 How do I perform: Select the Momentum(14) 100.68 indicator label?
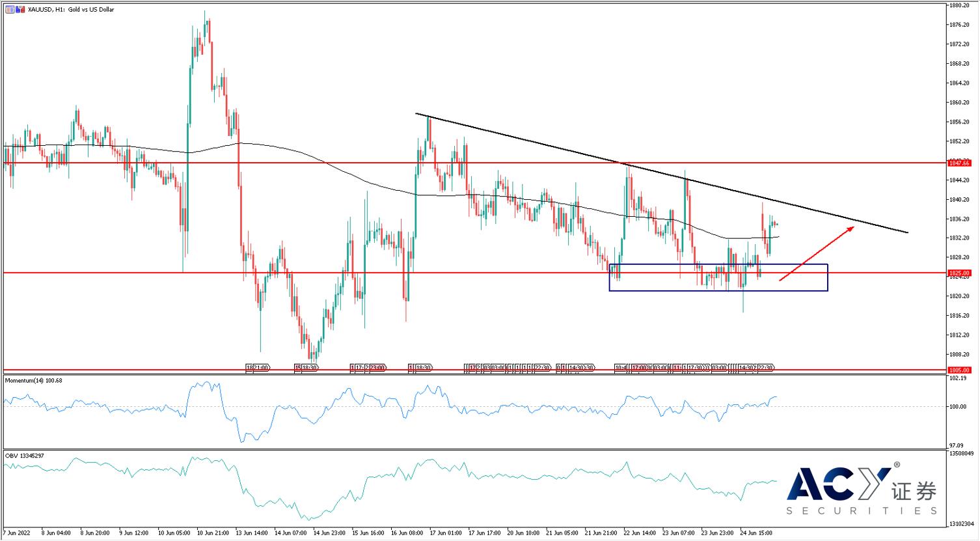point(34,380)
